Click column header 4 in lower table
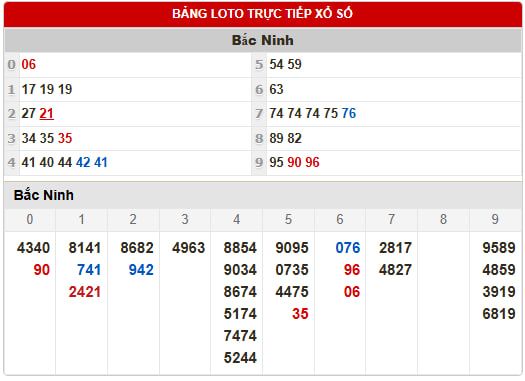The image size is (525, 381). coord(237,220)
